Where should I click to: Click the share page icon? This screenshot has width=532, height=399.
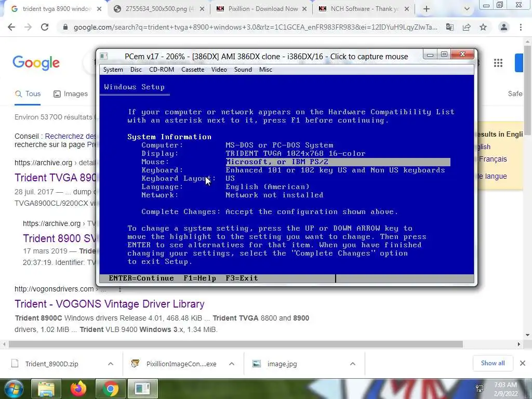(x=467, y=27)
